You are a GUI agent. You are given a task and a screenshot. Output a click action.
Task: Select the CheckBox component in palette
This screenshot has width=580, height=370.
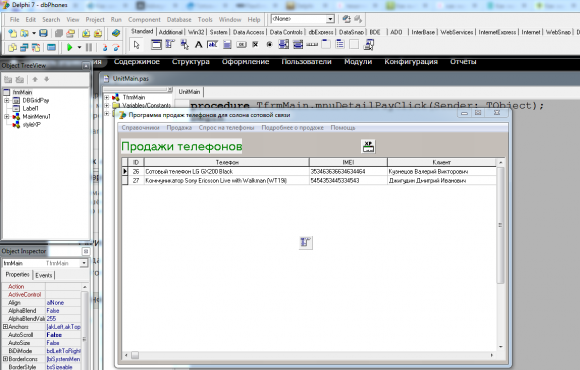(x=255, y=45)
